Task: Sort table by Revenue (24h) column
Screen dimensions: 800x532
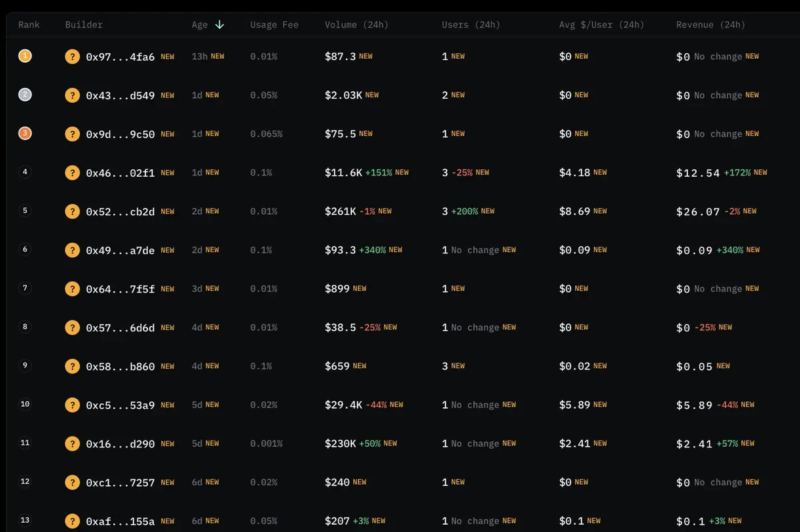Action: pyautogui.click(x=710, y=25)
